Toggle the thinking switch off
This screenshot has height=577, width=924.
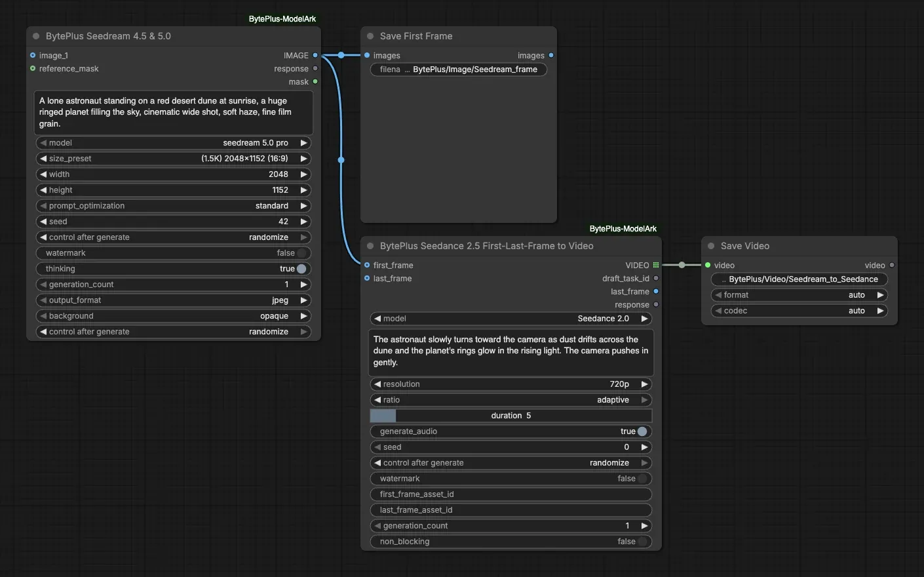[301, 269]
